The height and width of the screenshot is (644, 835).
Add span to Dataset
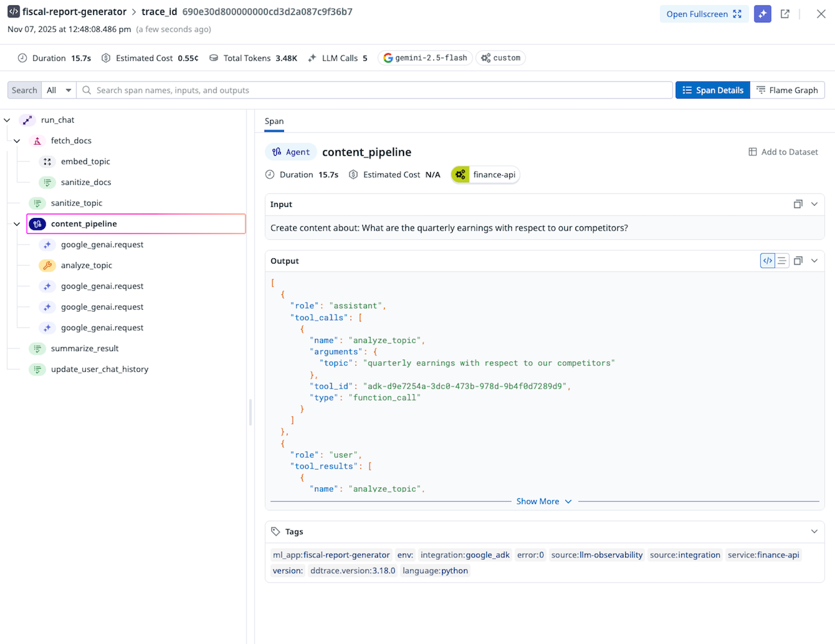coord(783,152)
